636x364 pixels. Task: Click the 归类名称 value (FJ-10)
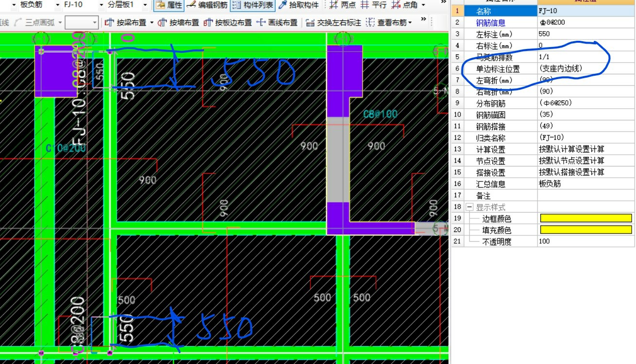point(586,138)
